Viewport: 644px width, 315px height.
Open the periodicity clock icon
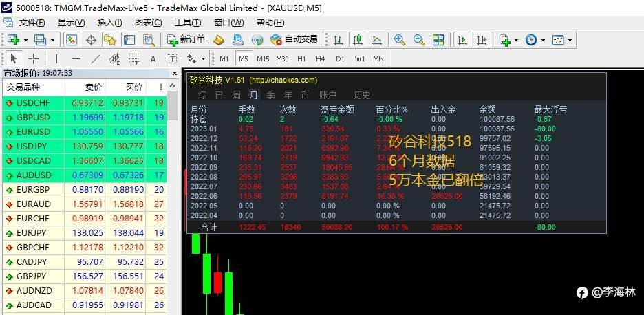pos(531,40)
